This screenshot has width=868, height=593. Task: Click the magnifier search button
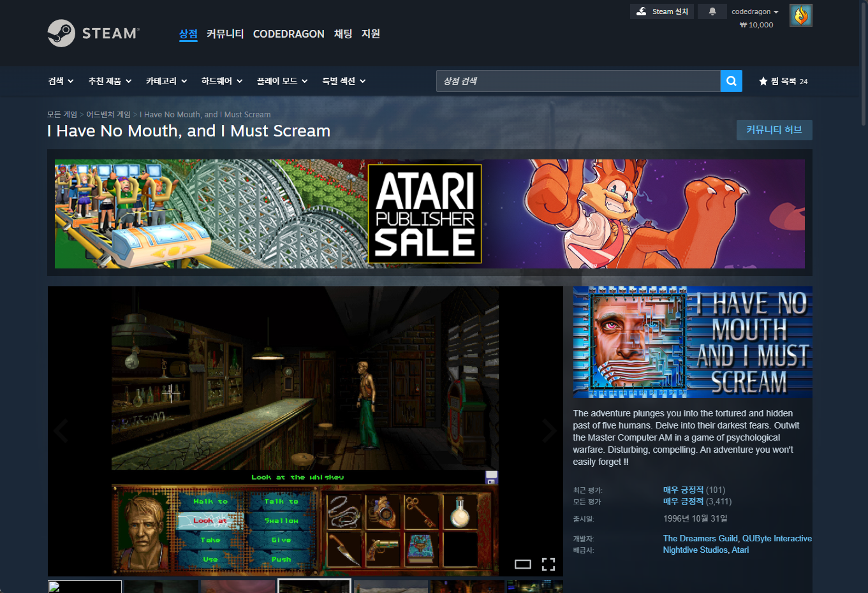731,81
